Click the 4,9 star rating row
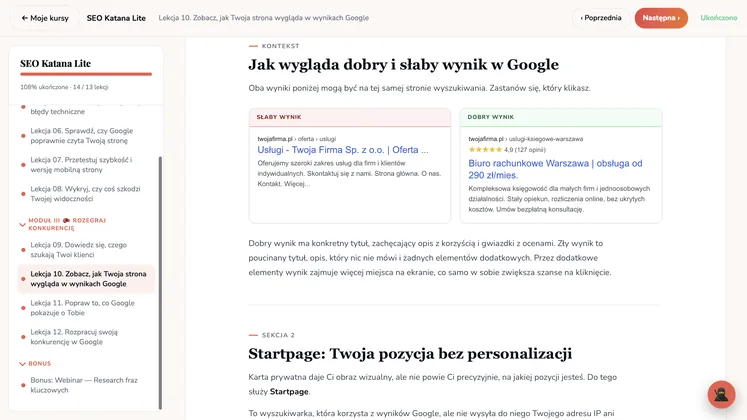The height and width of the screenshot is (420, 747). pyautogui.click(x=507, y=150)
